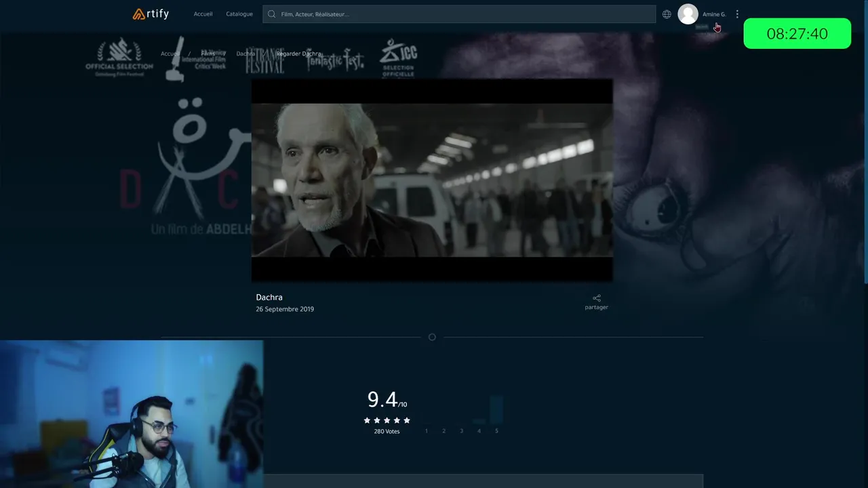Click the 26 Septembre 2019 release date
The image size is (868, 488).
pyautogui.click(x=285, y=309)
